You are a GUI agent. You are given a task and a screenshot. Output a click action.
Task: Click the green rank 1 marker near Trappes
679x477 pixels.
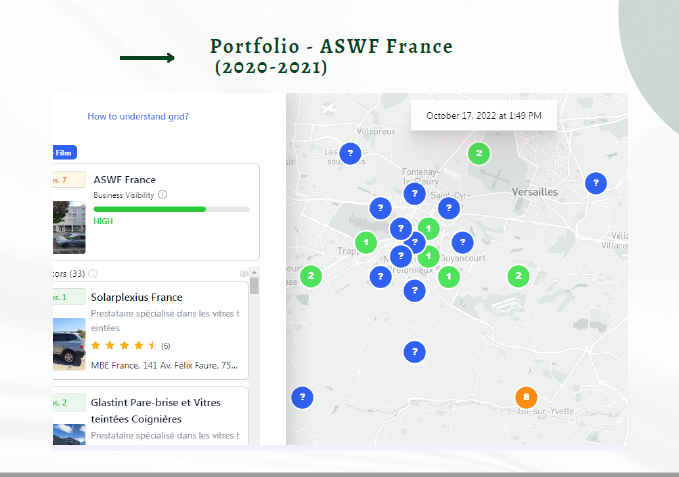(x=366, y=242)
